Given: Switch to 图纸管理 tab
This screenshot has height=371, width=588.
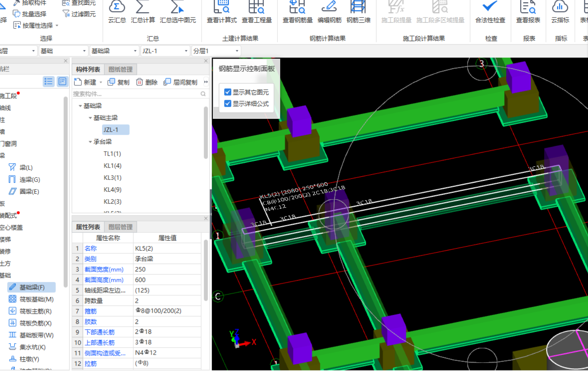Looking at the screenshot, I should click(121, 69).
